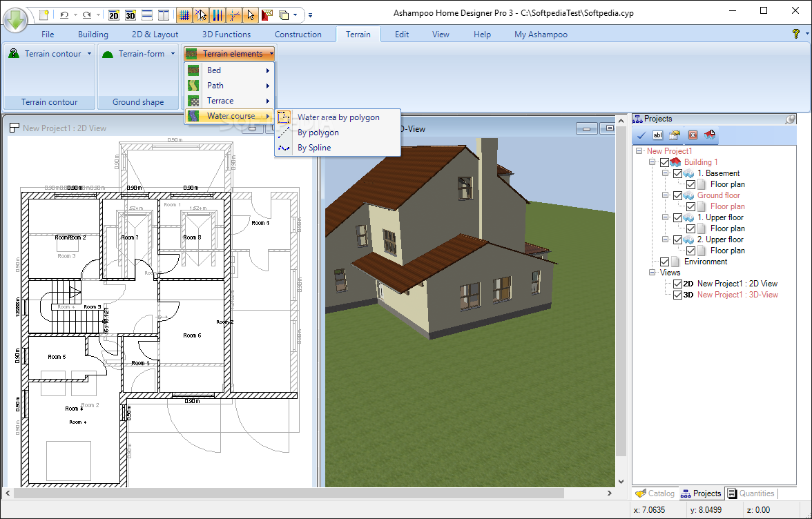Uncheck the 1. Upper floor checkbox

click(x=677, y=218)
